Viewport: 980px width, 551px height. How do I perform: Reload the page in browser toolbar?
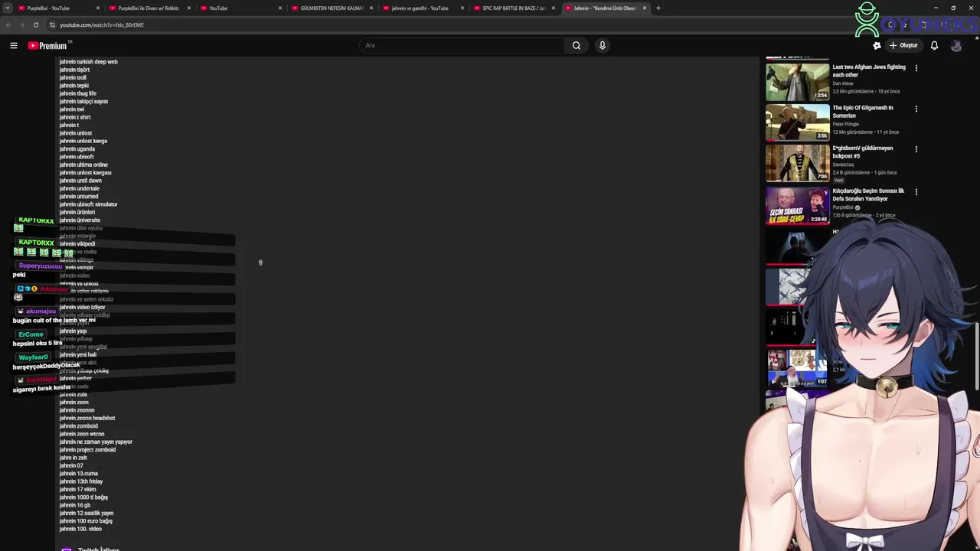click(36, 24)
